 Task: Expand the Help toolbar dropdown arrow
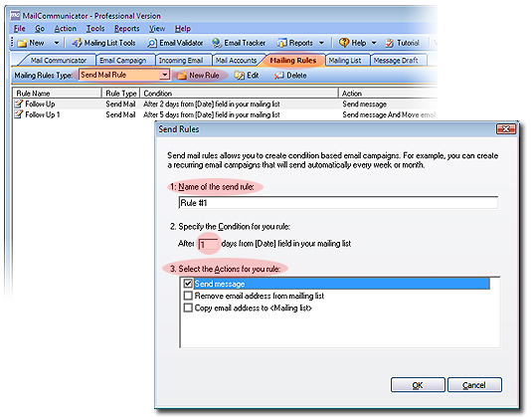pyautogui.click(x=374, y=43)
